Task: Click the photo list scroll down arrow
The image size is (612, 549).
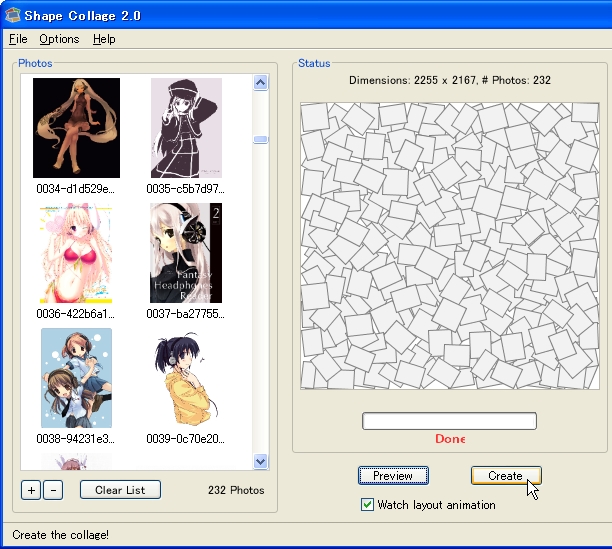Action: pos(260,461)
